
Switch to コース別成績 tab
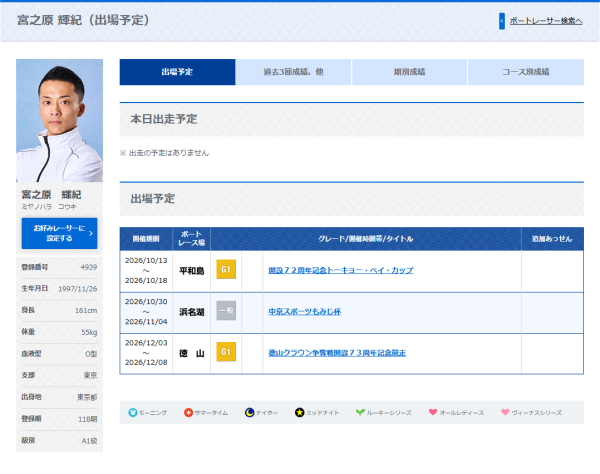click(526, 72)
